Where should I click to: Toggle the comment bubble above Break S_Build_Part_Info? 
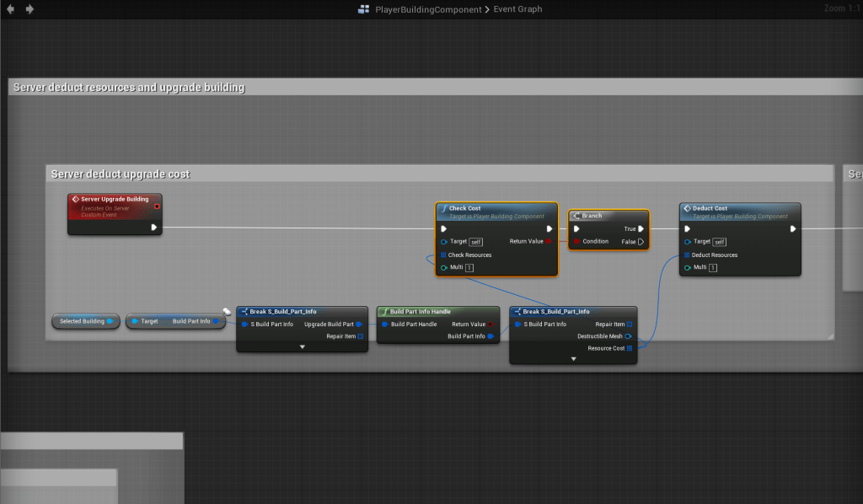click(227, 311)
